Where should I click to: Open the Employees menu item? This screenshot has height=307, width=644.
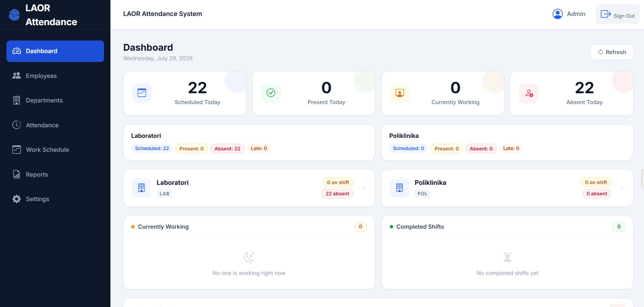(x=55, y=76)
